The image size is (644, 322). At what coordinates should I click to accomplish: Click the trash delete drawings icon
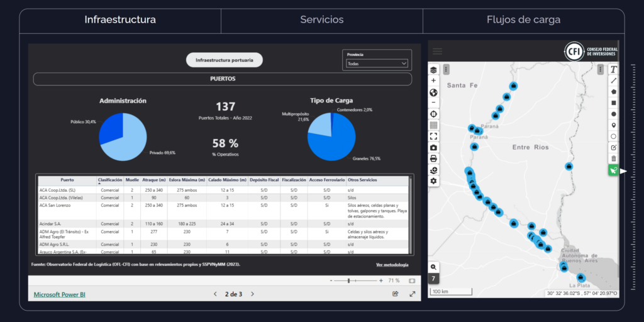[x=613, y=158]
